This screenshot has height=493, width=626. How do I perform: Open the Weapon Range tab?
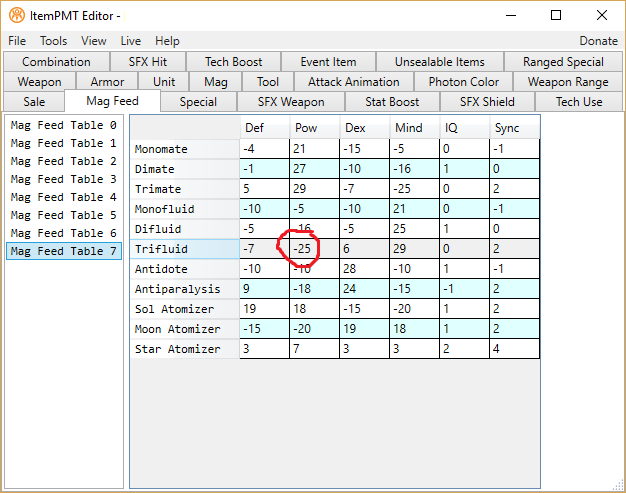click(x=567, y=82)
